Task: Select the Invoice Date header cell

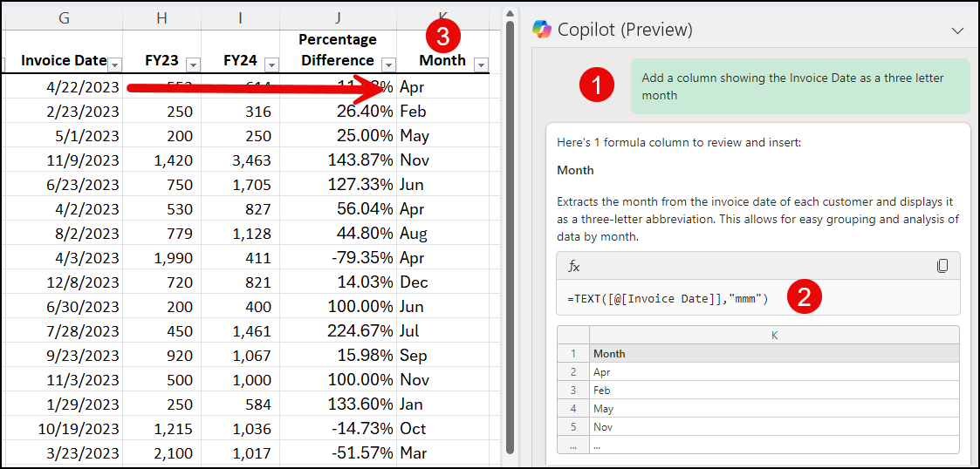Action: point(64,51)
